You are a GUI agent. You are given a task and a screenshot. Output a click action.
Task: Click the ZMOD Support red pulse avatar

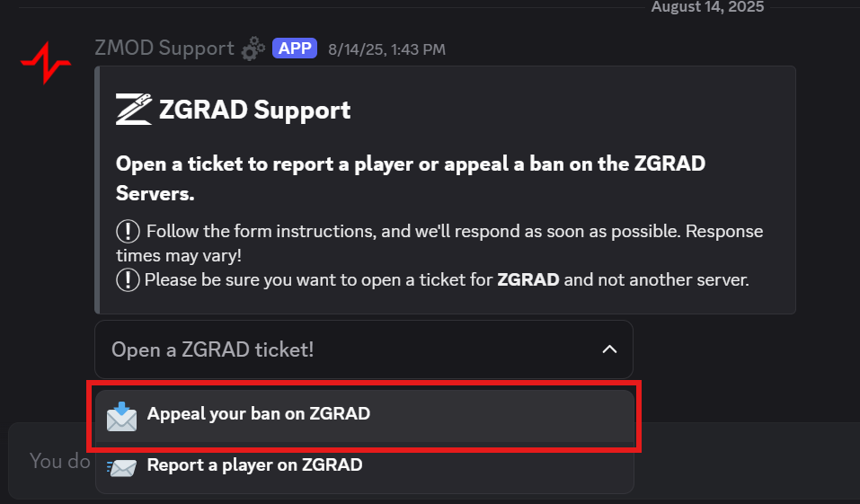[x=45, y=64]
